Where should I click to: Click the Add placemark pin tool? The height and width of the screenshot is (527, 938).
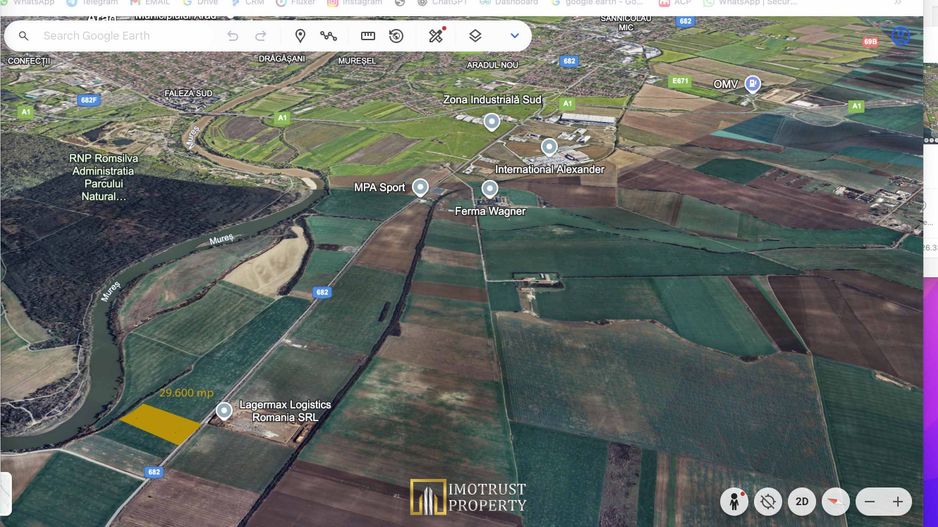(300, 36)
